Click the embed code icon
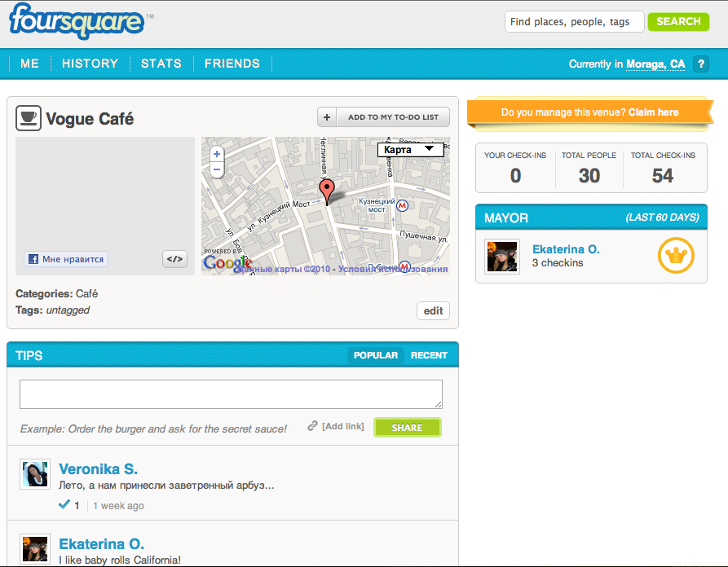 [174, 259]
